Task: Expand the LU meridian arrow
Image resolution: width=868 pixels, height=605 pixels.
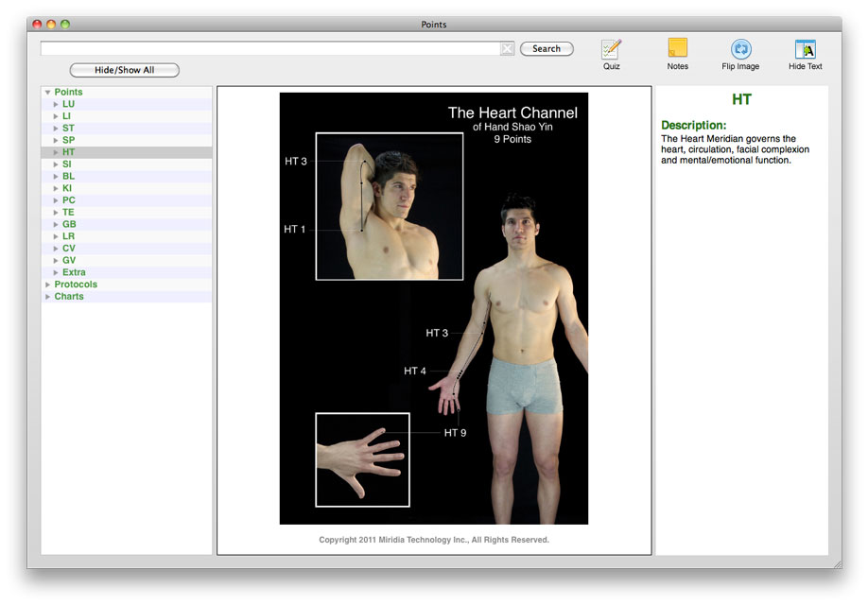Action: coord(56,104)
